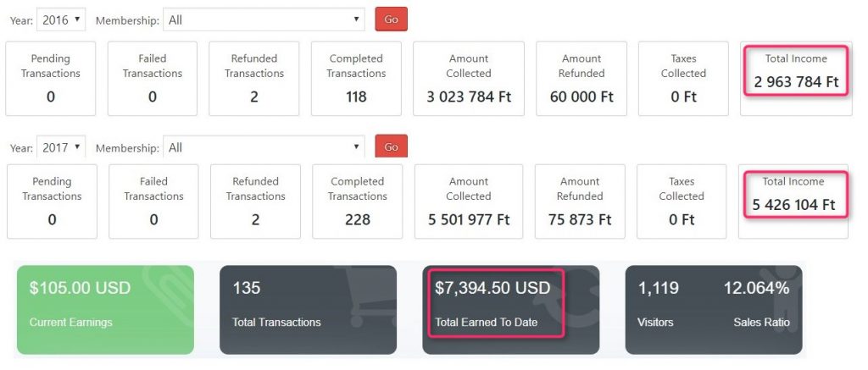
Task: Expand the top Membership All dropdown
Action: [x=264, y=19]
